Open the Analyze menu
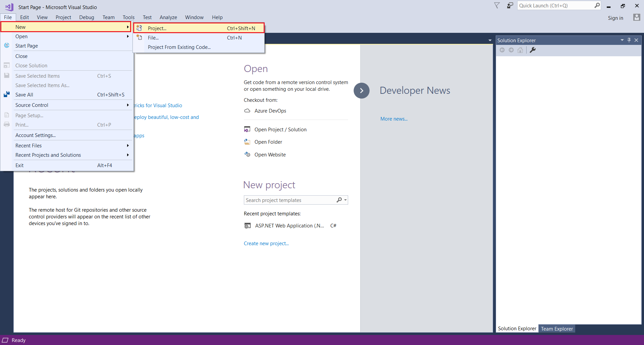 pyautogui.click(x=168, y=17)
